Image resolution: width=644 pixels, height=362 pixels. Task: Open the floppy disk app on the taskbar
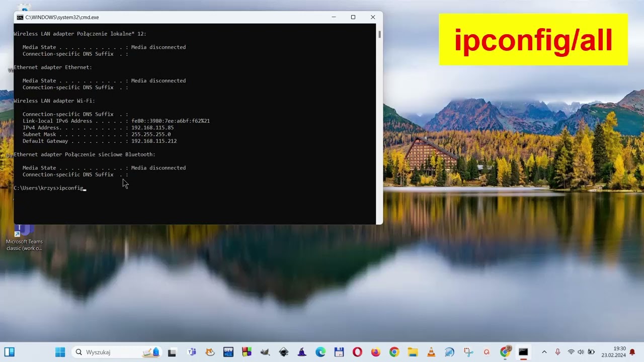click(339, 352)
